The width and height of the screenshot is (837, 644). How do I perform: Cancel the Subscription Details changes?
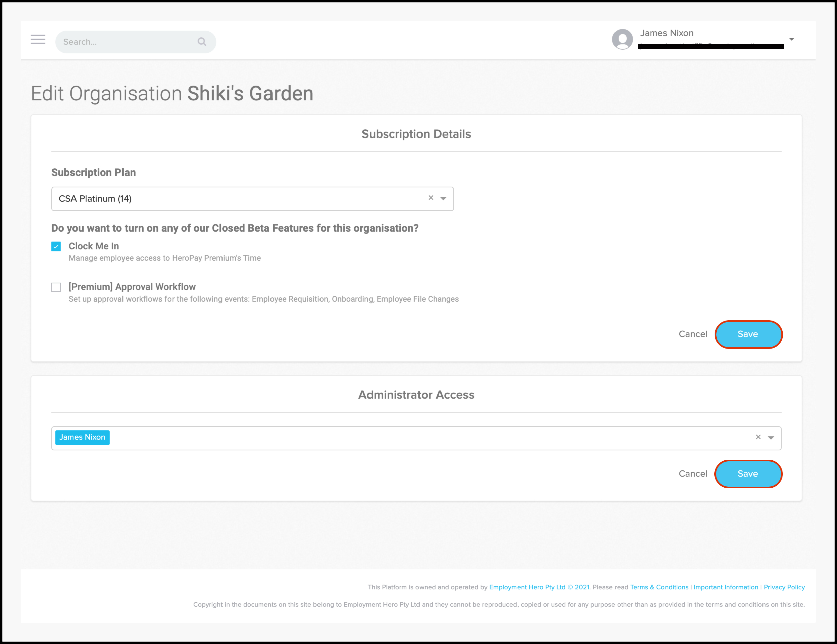tap(692, 334)
